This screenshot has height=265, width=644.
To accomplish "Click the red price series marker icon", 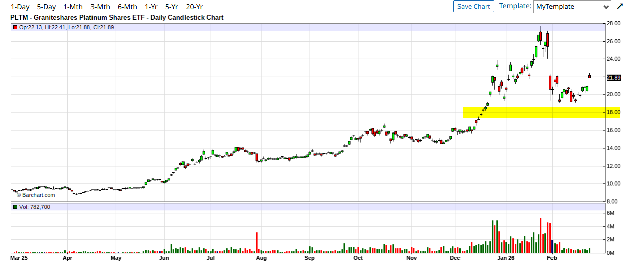I will (15, 27).
